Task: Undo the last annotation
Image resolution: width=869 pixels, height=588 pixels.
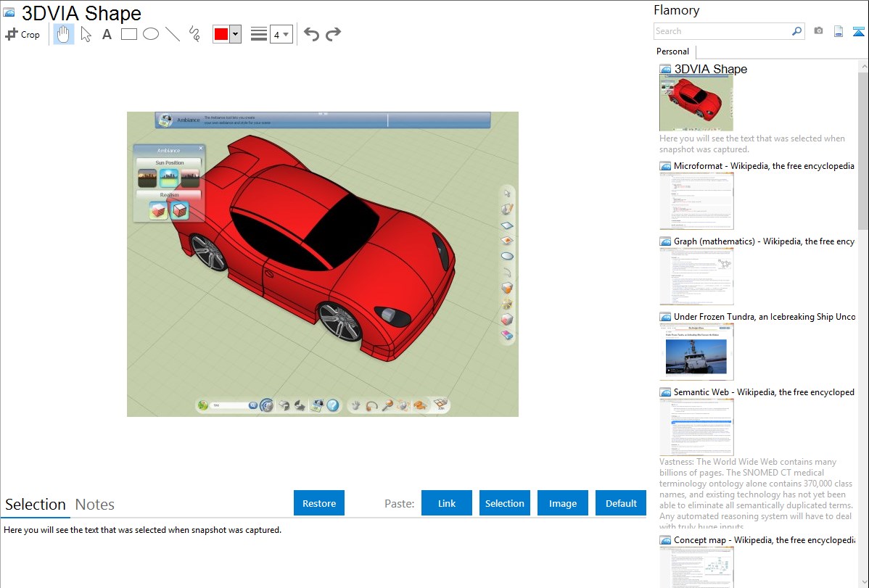Action: coord(311,34)
